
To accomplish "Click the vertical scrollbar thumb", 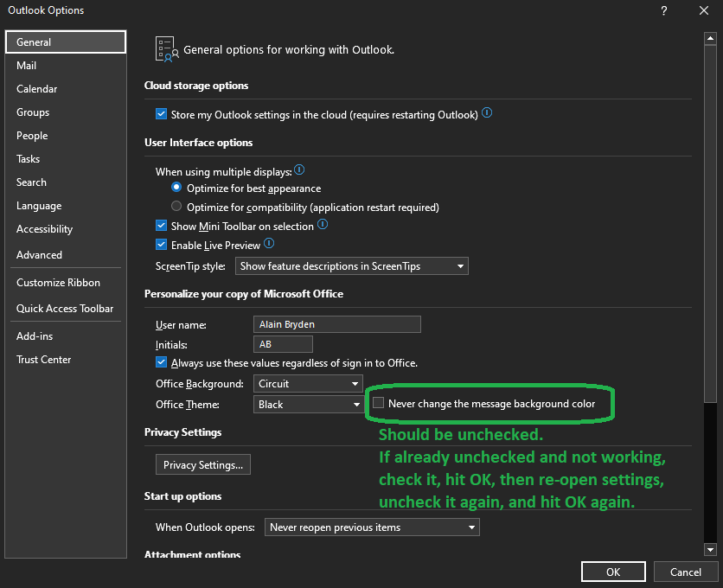I will coord(710,224).
